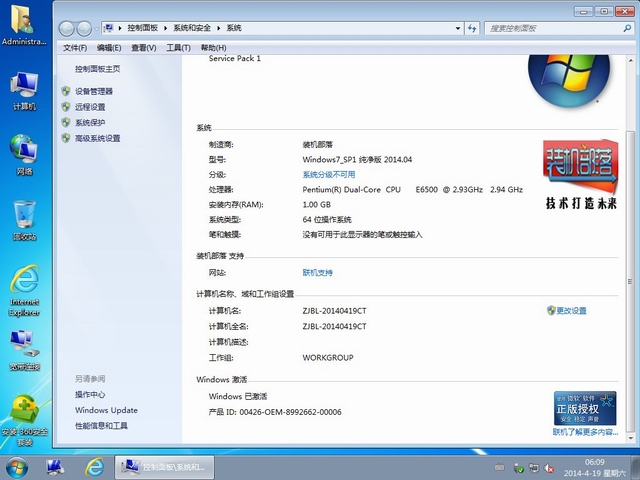The image size is (640, 480).
Task: Open 系统保护 link
Action: point(90,122)
